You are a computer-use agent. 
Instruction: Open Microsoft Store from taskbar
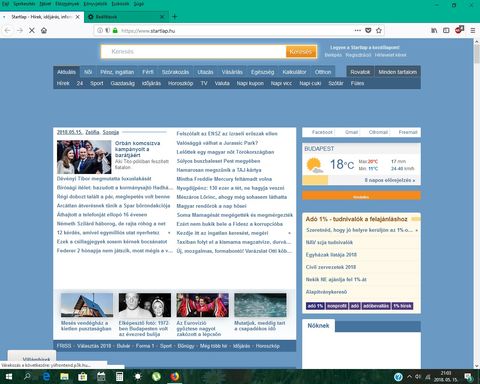point(83,377)
